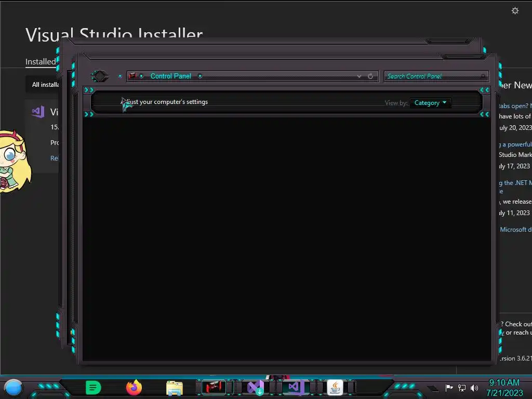
Task: Switch to Installed tab in Installer
Action: tap(41, 62)
